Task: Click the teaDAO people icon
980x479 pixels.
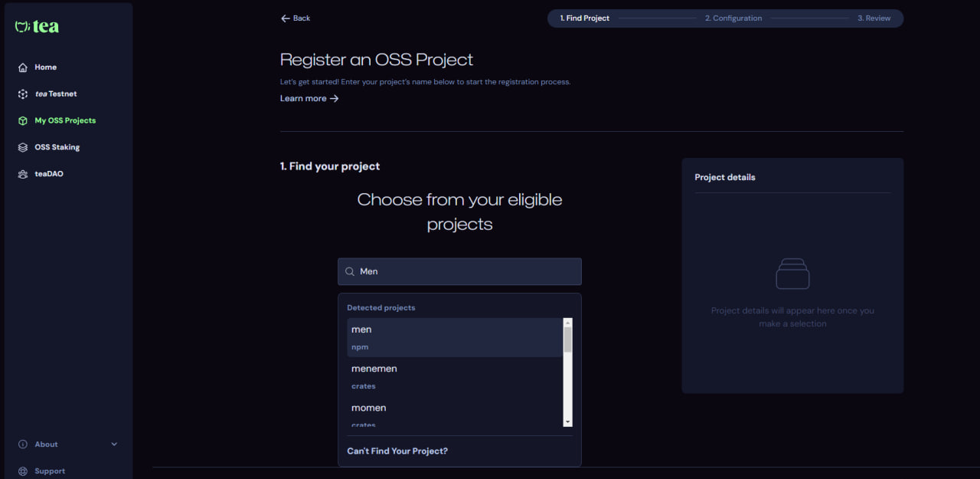Action: [x=23, y=174]
